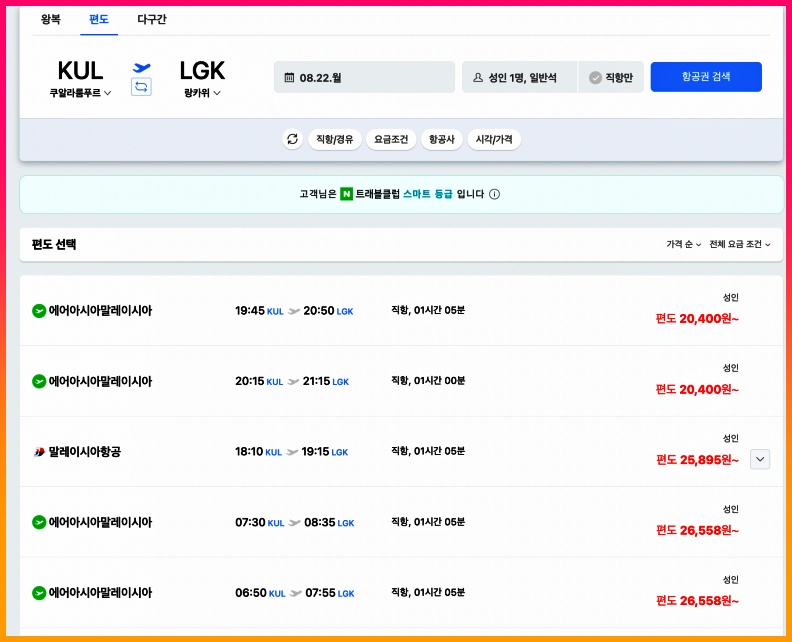Screen dimensions: 792x642
Task: Select 편도 20,400원 fare on 19:45 flight
Action: pos(697,319)
